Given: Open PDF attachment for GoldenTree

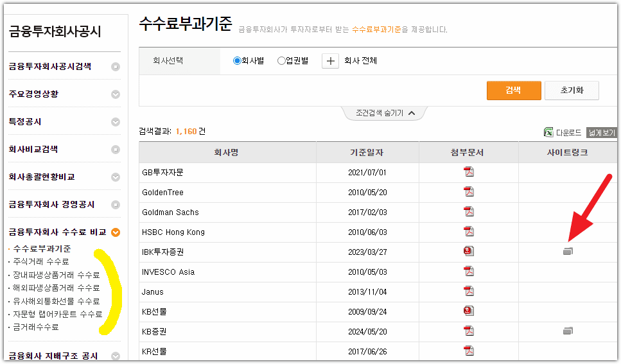Looking at the screenshot, I should coord(469,192).
